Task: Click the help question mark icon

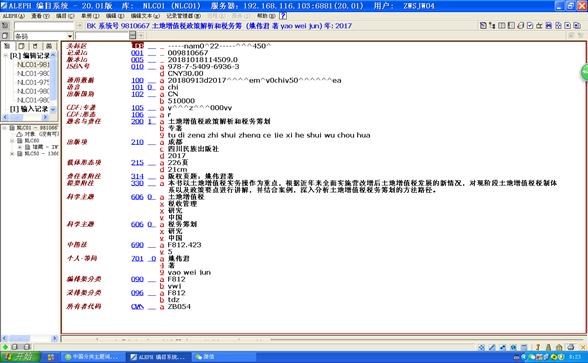Action: point(283,16)
